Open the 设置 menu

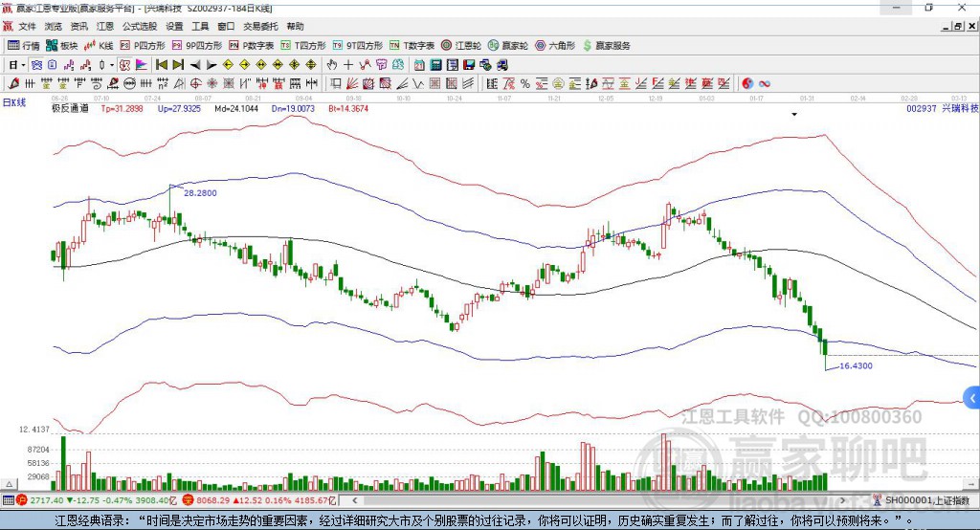pos(174,26)
